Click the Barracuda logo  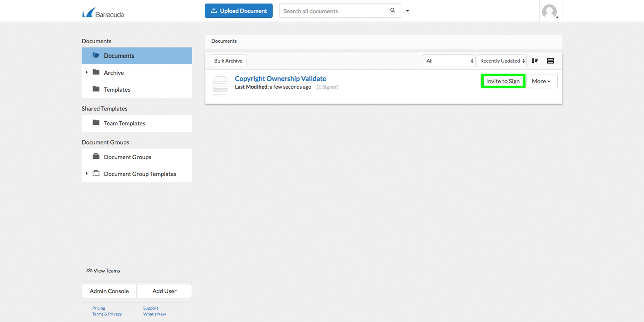(103, 12)
